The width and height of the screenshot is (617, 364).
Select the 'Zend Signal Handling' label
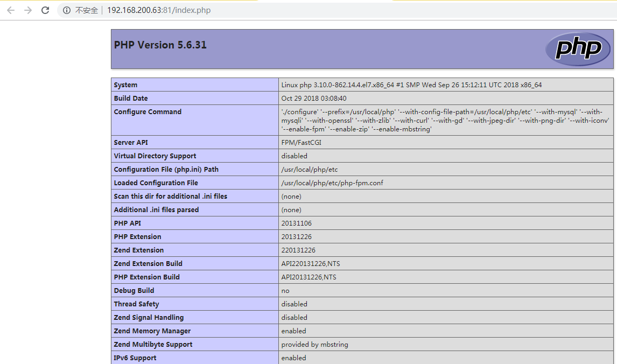tap(149, 317)
